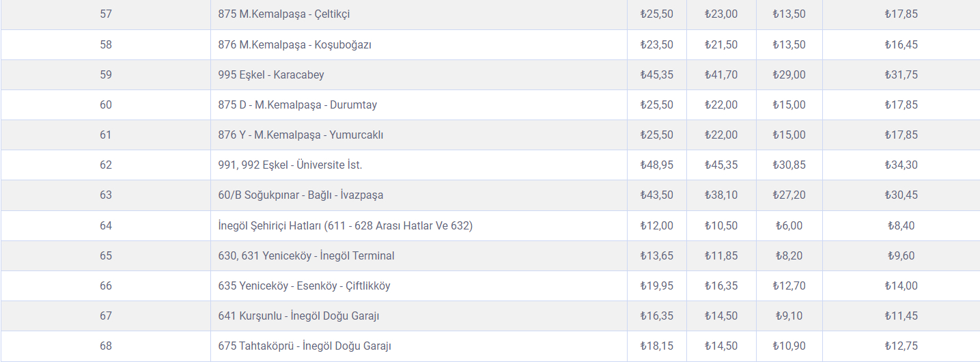The width and height of the screenshot is (980, 362).
Task: Select row number 64 in the table
Action: pos(106,225)
